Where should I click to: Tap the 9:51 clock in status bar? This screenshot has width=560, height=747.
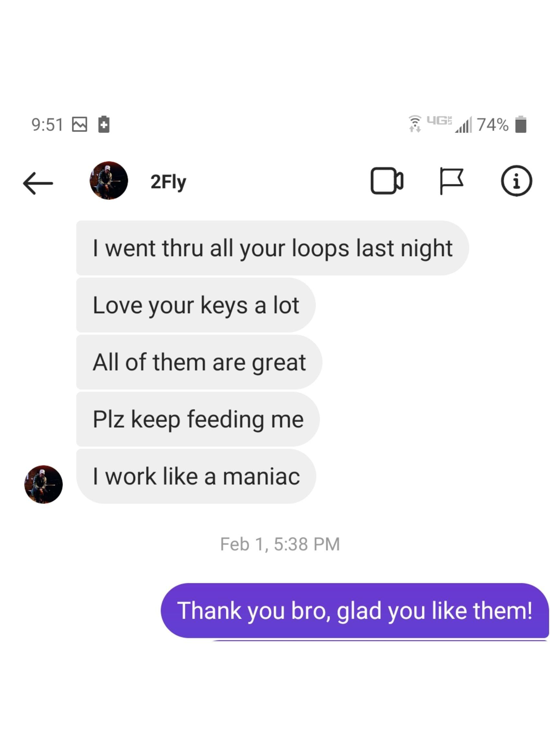coord(47,124)
